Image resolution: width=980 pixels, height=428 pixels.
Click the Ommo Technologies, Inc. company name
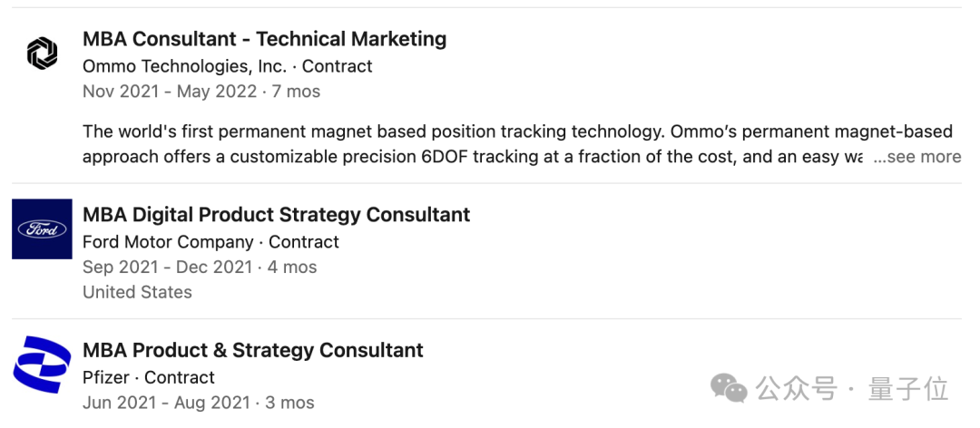click(184, 66)
